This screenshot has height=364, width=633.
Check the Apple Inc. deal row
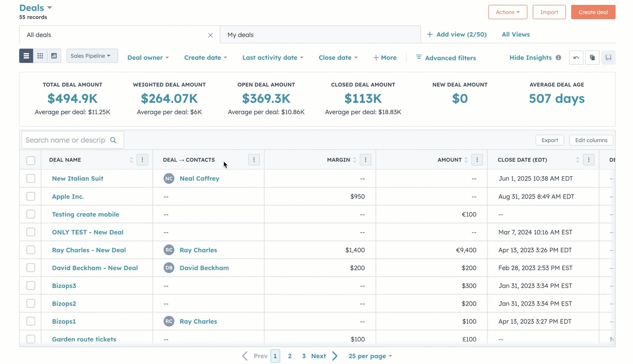(31, 196)
